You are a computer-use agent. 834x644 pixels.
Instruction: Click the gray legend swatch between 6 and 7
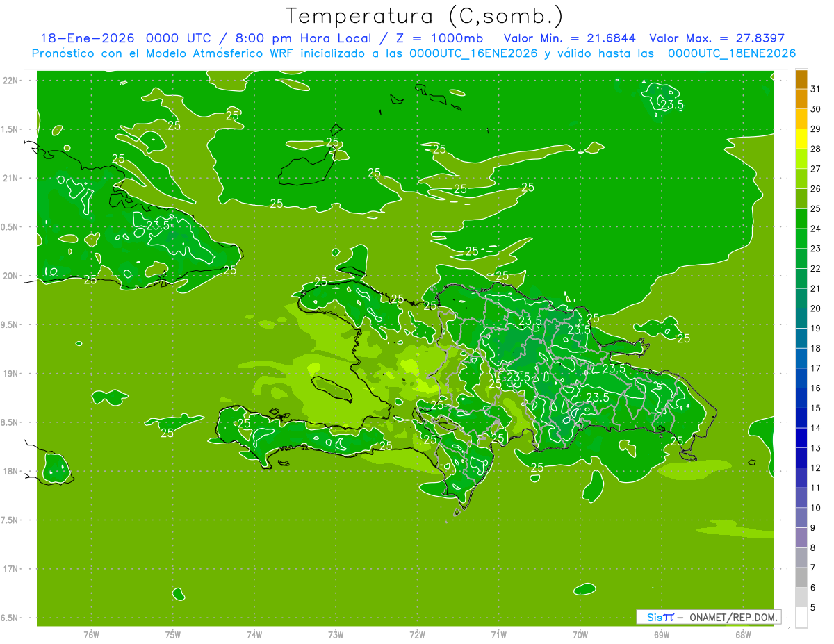(801, 577)
